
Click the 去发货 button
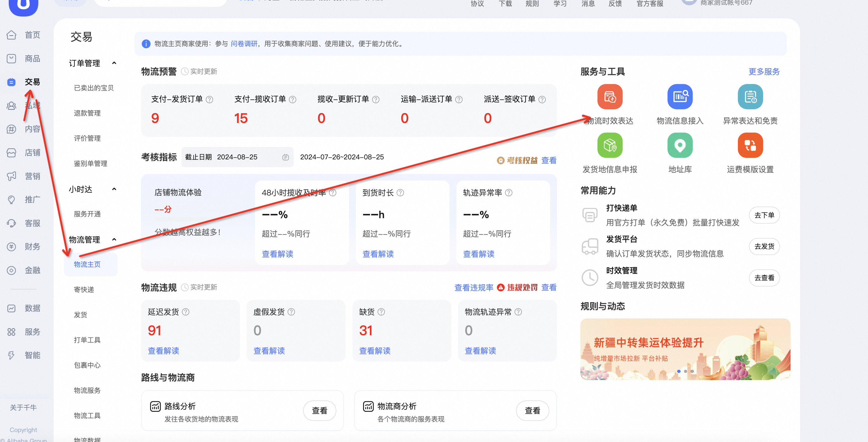click(764, 247)
